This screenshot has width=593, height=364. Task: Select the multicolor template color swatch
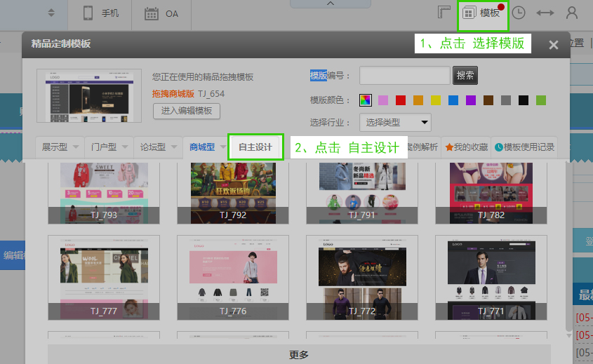(365, 100)
